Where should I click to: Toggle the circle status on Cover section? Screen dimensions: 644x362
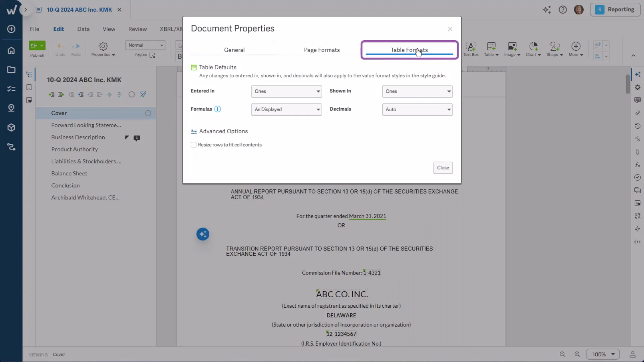[x=148, y=113]
